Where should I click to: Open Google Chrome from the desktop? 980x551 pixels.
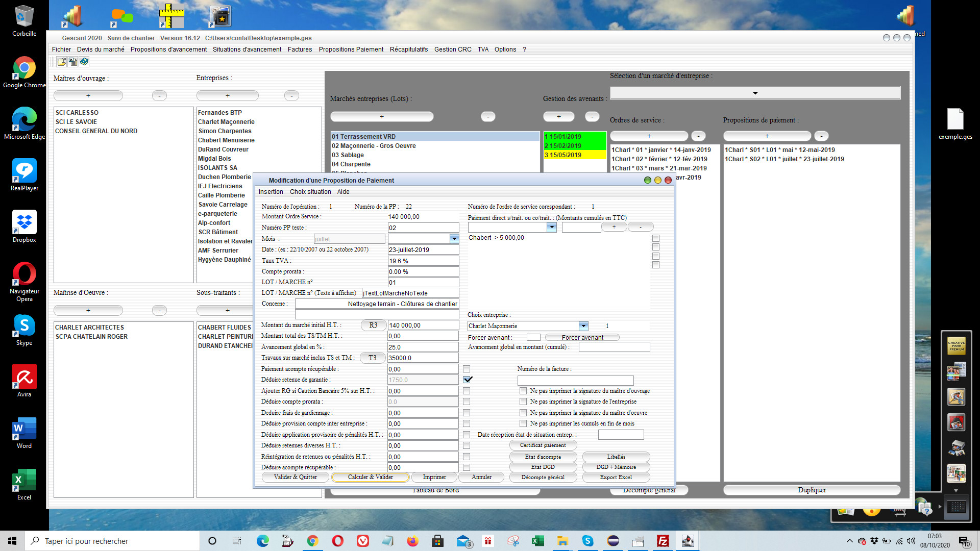(24, 72)
